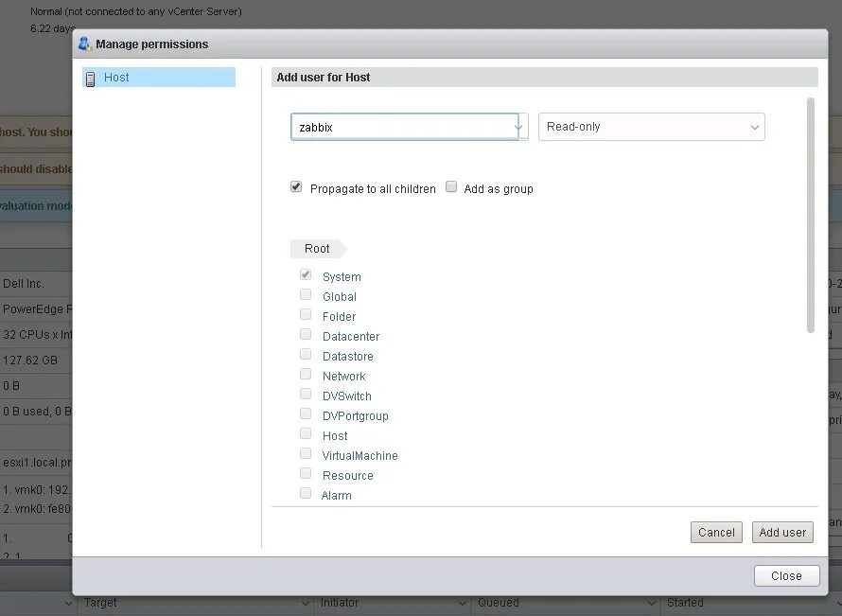Click the Host icon in the left sidebar
842x616 pixels.
coord(92,78)
